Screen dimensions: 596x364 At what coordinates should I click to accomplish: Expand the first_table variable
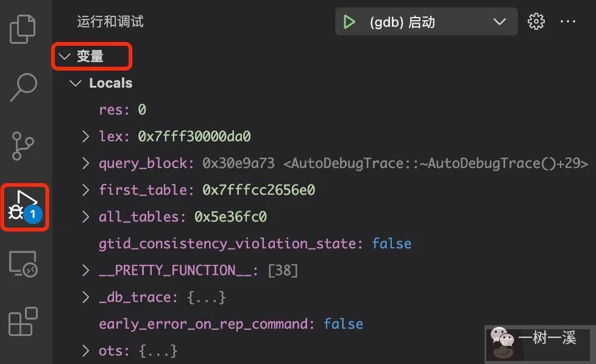85,190
